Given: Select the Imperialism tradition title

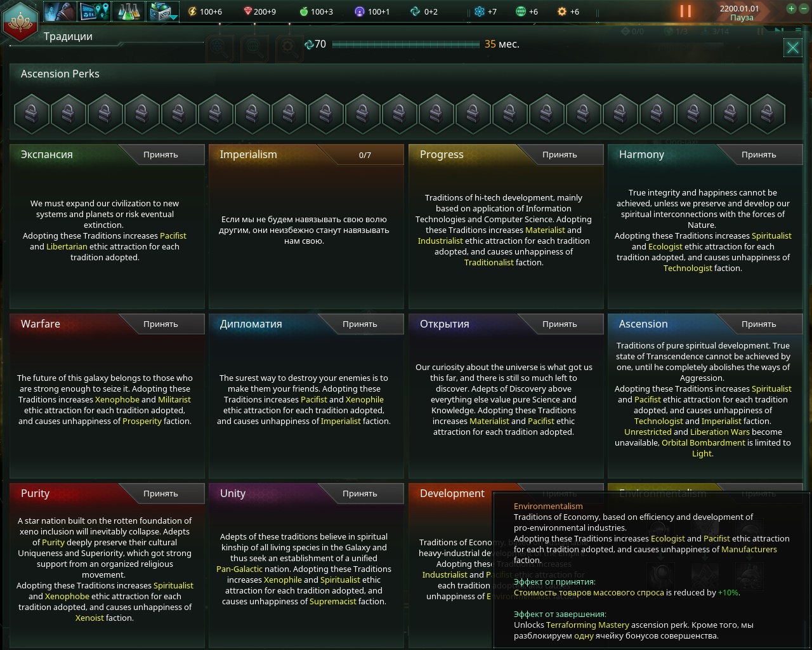Looking at the screenshot, I should [x=248, y=154].
